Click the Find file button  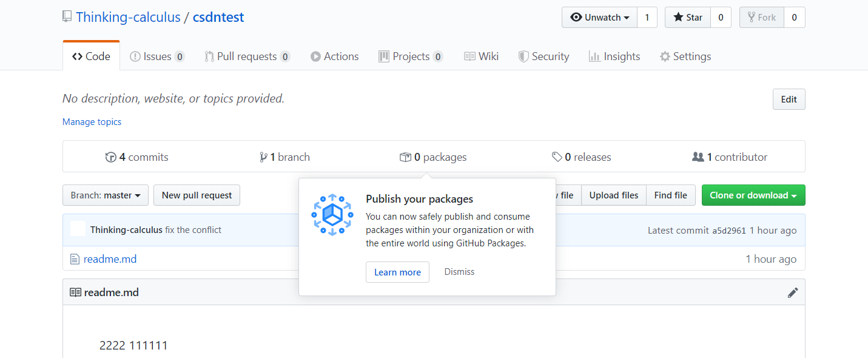(x=671, y=195)
